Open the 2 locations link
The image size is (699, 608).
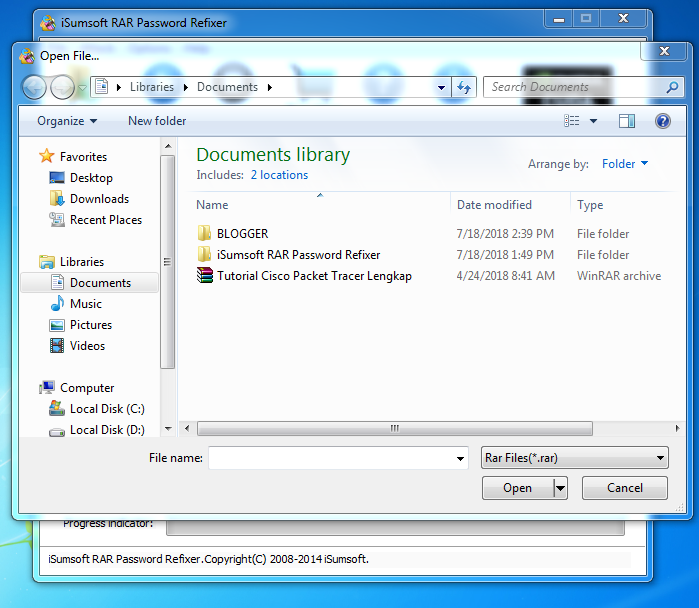click(x=279, y=175)
